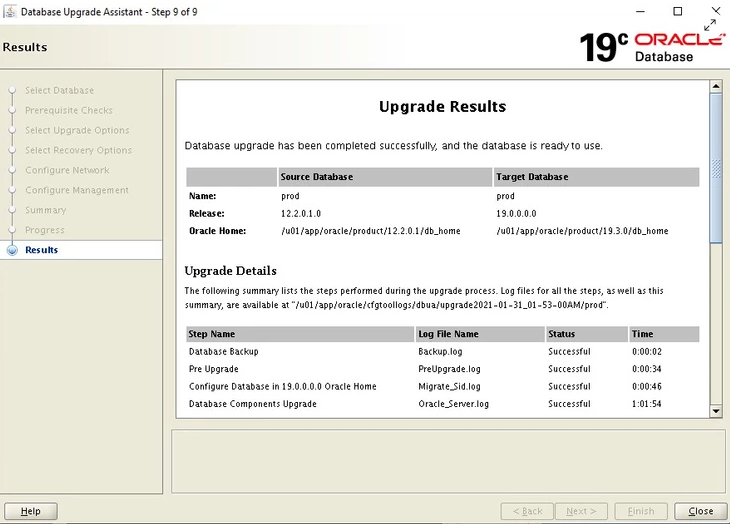
Task: Click the Next button
Action: [x=581, y=511]
